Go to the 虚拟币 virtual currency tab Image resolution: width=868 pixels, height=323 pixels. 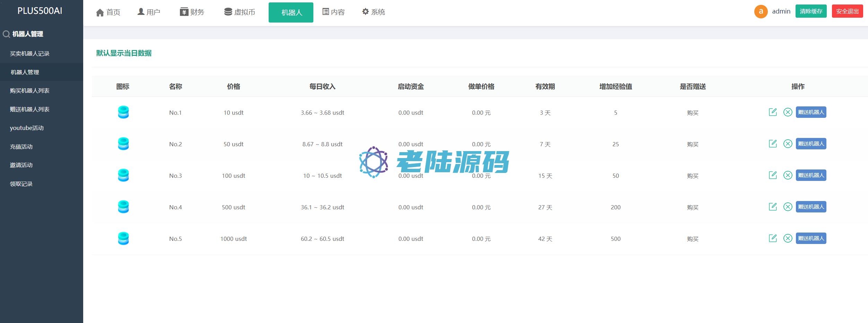(x=240, y=12)
